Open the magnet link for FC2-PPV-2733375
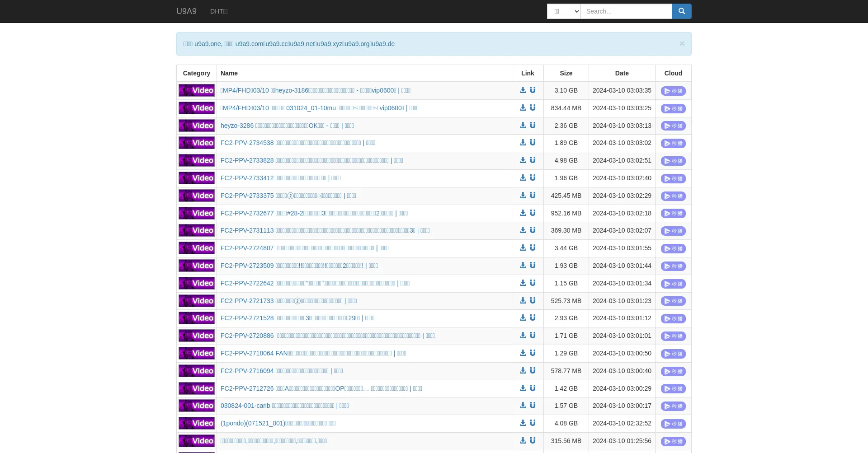Screen dimensions: 868x453 point(533,196)
